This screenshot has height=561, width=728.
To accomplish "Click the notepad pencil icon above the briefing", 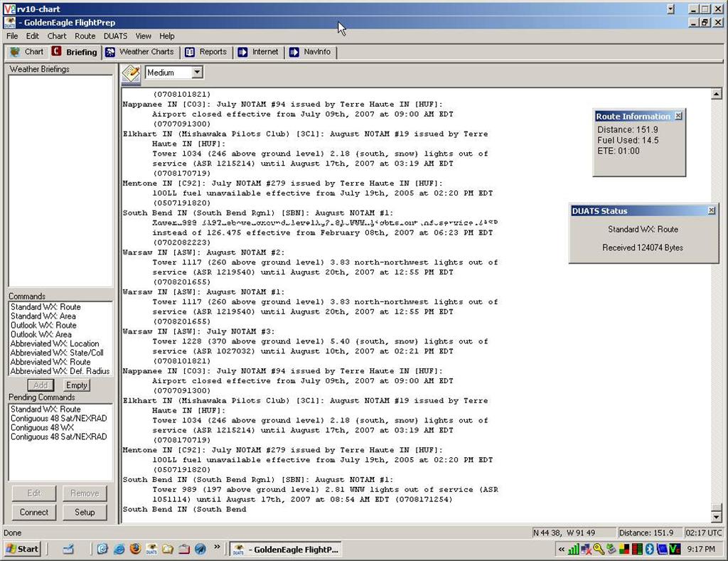I will click(x=131, y=73).
